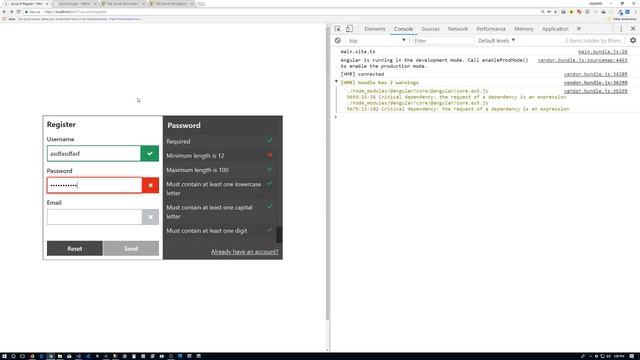Open the Apps shortcut in bookmarks bar
The image size is (640, 360).
[9, 19]
